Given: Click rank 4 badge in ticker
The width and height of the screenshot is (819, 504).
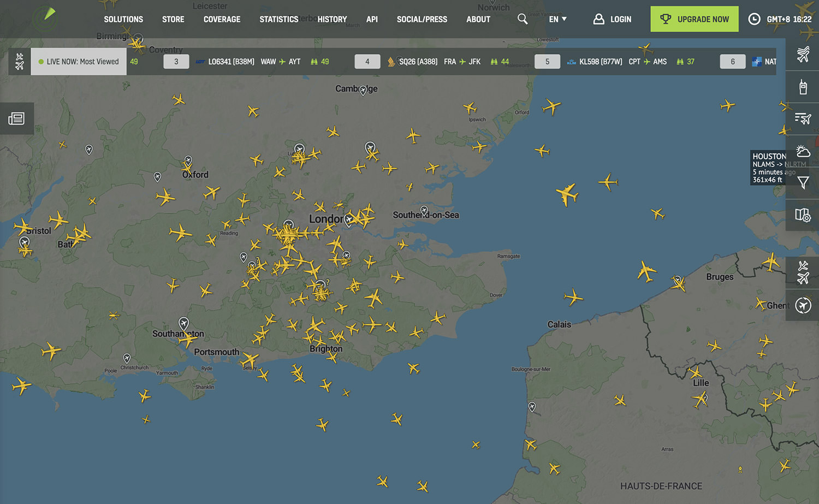Looking at the screenshot, I should (x=367, y=62).
